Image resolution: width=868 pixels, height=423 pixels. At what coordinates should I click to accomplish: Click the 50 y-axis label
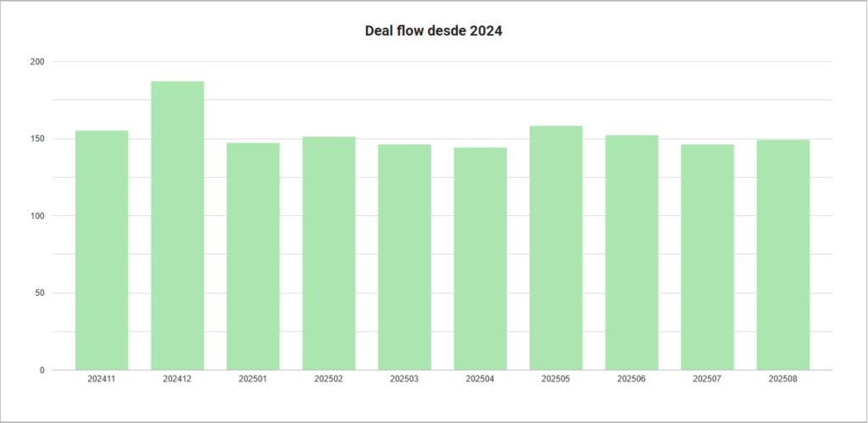tap(40, 293)
